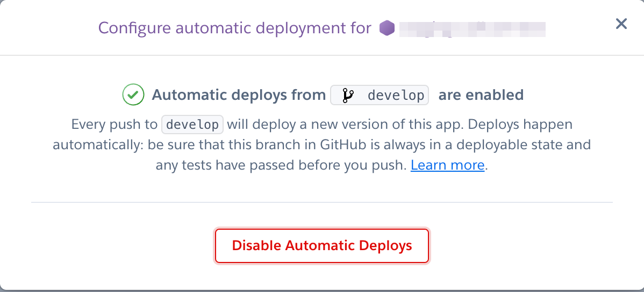Click the divider line above the button
The image size is (644, 292).
322,202
